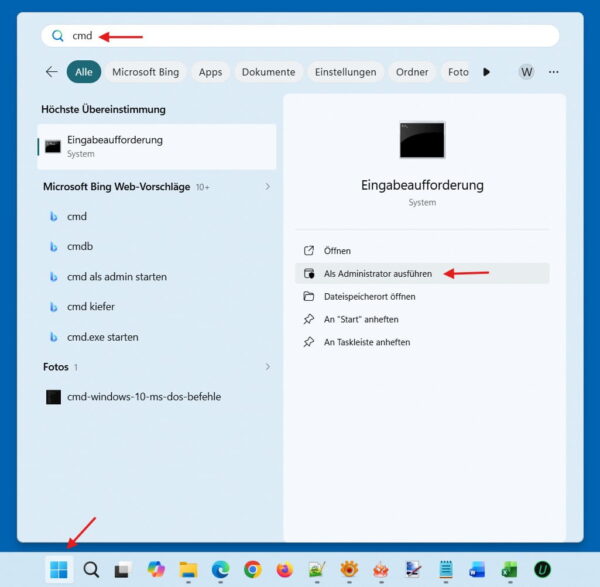Choose An Taskleiste anheften

click(x=422, y=342)
